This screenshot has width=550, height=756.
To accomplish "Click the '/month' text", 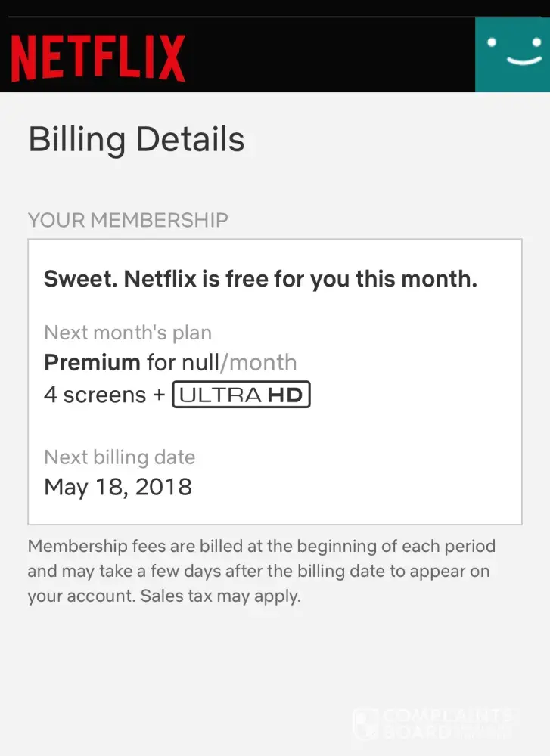I will tap(259, 362).
